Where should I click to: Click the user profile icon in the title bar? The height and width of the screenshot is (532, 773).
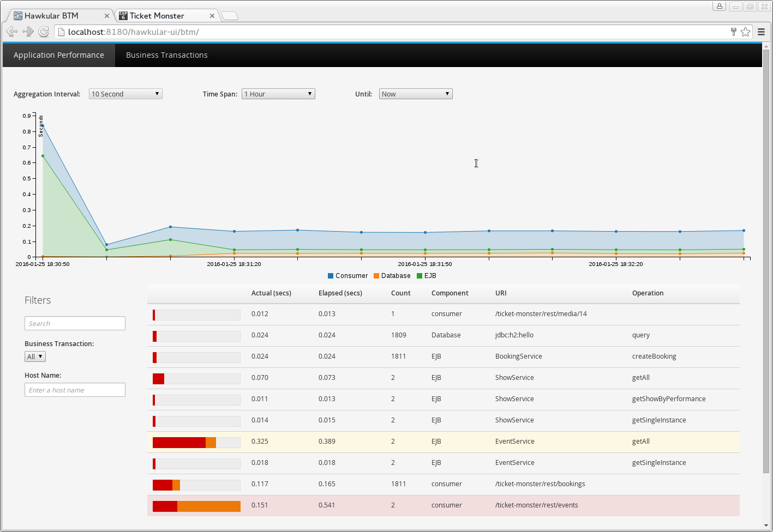click(720, 6)
